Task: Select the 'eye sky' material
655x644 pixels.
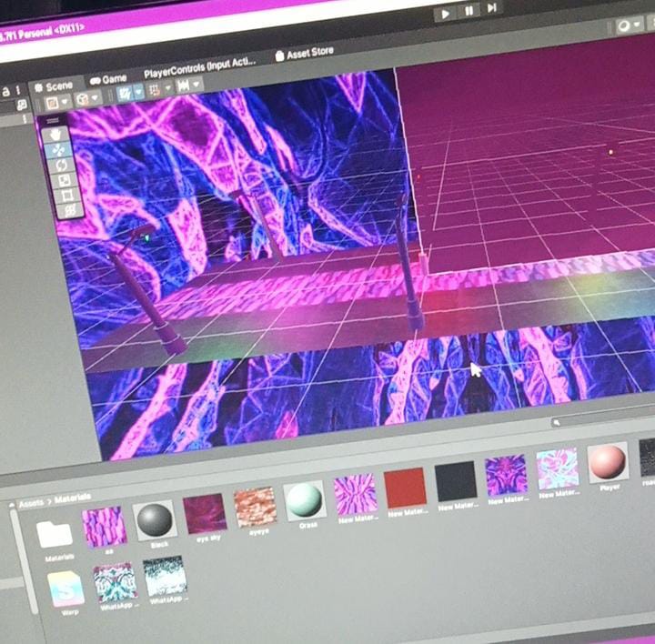Action: 205,513
